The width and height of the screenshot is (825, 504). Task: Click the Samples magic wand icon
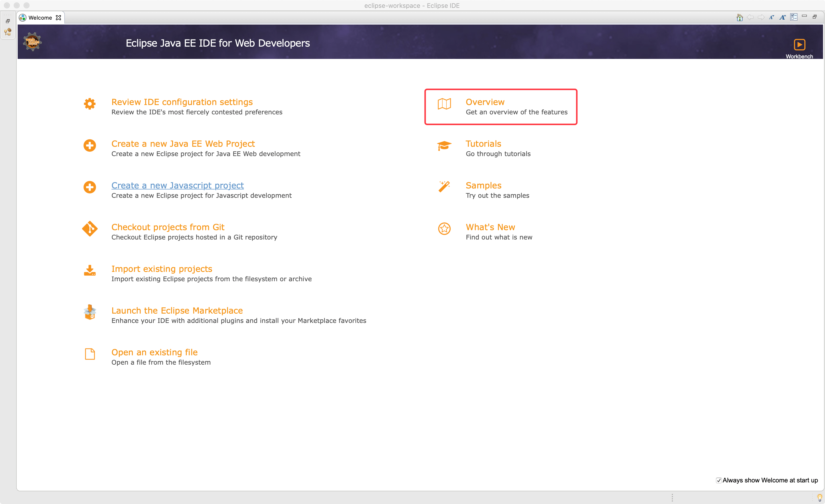tap(444, 187)
